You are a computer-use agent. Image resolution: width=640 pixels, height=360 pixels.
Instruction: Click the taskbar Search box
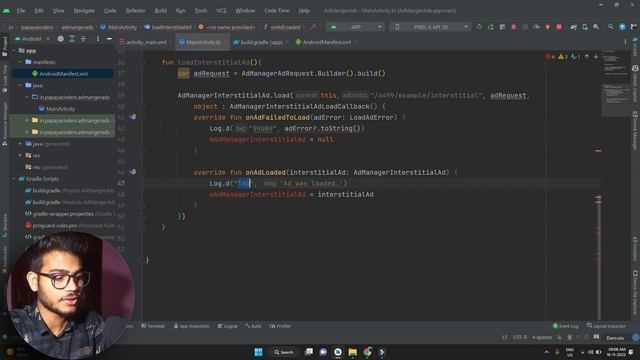[x=284, y=352]
